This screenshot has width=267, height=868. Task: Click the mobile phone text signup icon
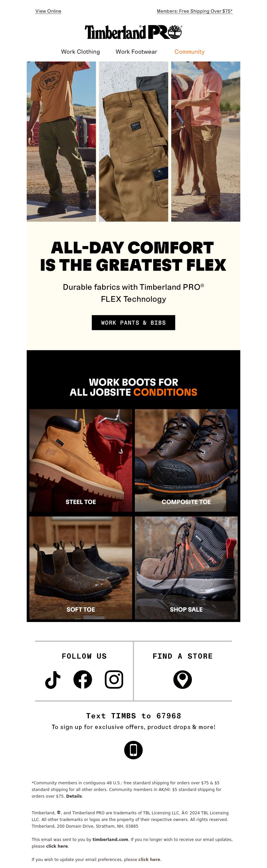[x=133, y=750]
